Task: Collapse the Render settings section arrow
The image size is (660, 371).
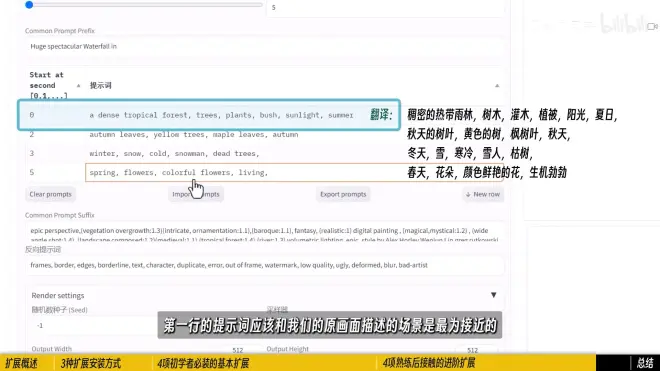Action: point(493,295)
